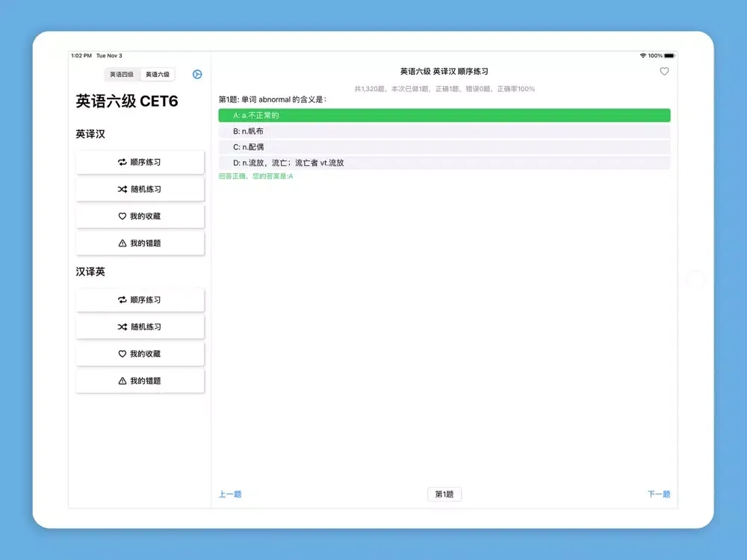747x560 pixels.
Task: Start 随机练习 under 汉译英
Action: coord(140,327)
